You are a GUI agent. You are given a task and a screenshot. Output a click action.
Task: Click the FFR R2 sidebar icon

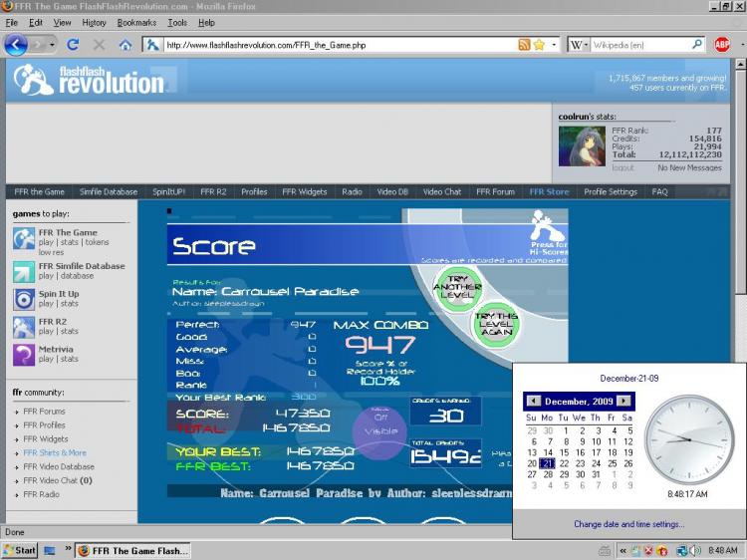(24, 327)
